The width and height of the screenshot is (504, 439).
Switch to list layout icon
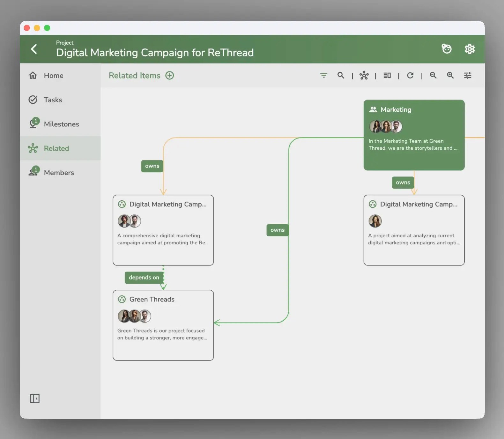coord(387,75)
